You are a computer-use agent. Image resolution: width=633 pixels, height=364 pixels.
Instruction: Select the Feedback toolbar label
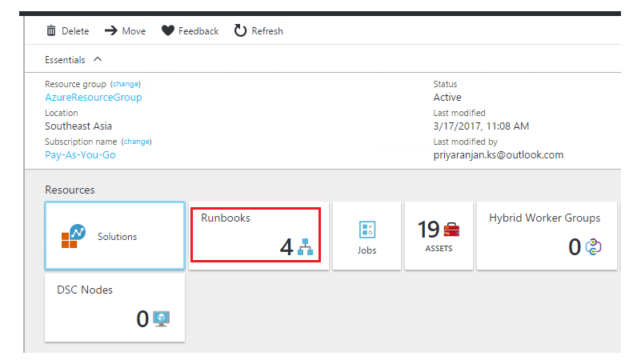coord(198,31)
